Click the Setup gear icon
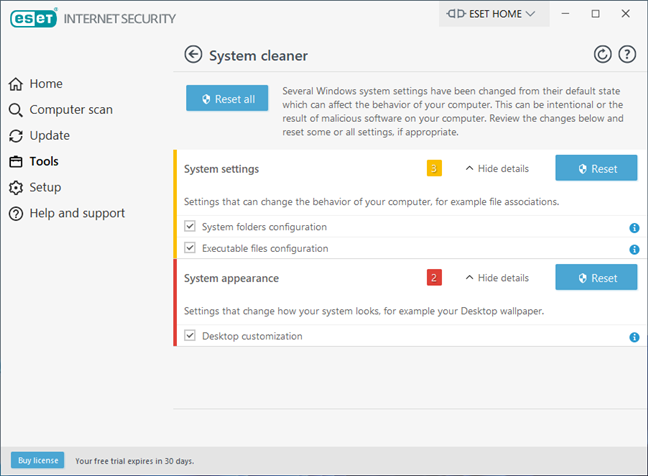The image size is (648, 476). click(16, 188)
